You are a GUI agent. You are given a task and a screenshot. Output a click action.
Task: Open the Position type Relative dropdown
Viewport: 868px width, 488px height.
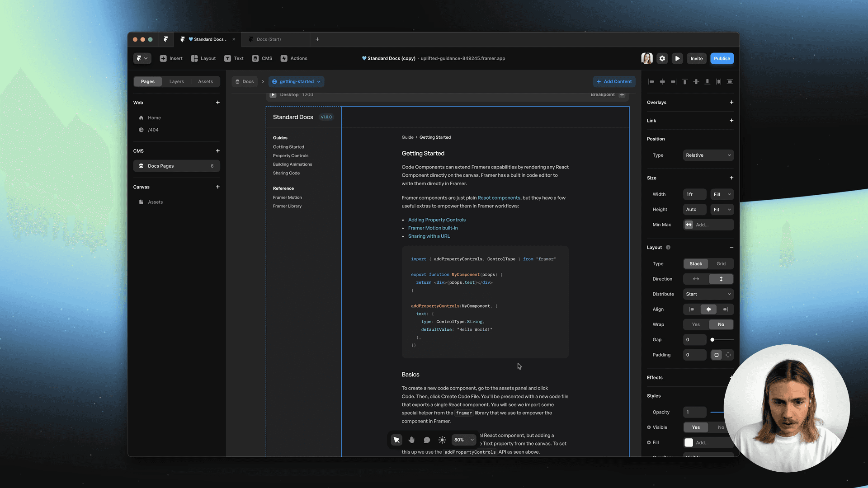pyautogui.click(x=708, y=155)
